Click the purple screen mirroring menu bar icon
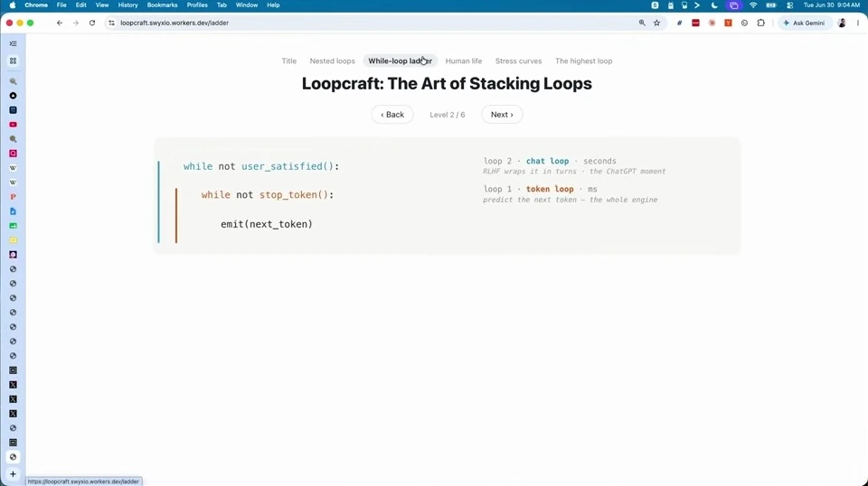 pos(733,5)
